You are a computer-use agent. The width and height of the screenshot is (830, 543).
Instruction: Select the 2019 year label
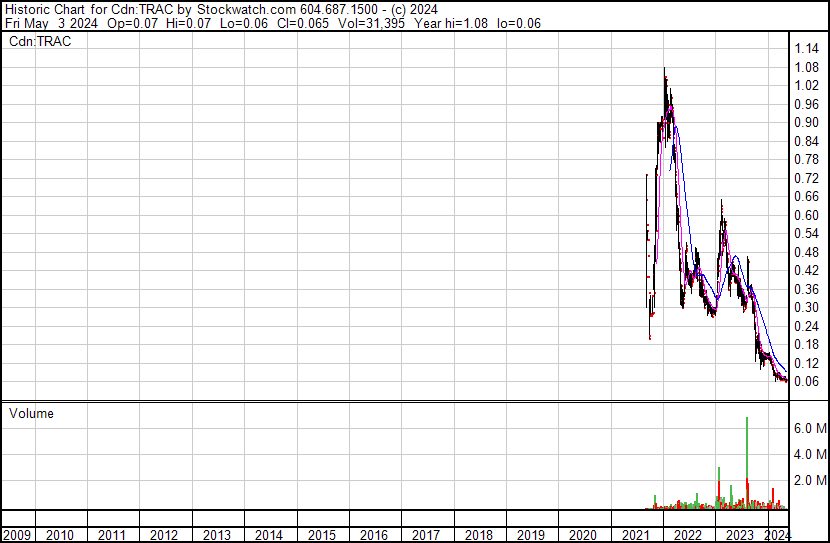coord(531,535)
